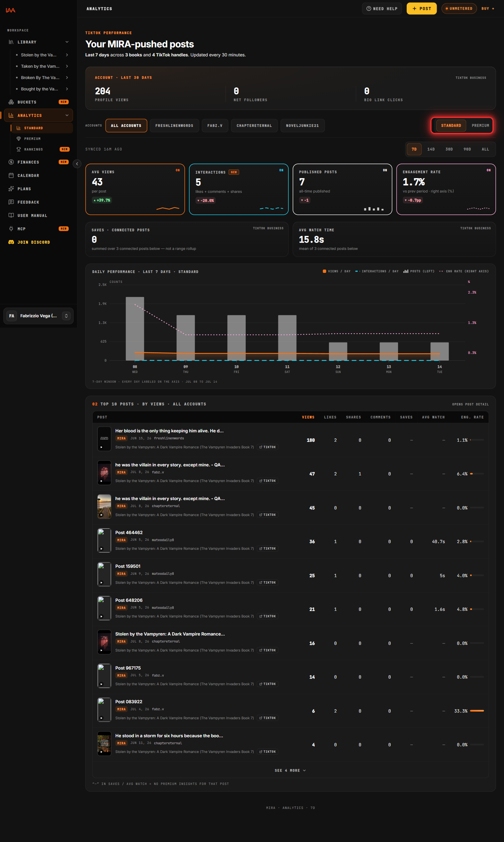Switch to Premium analytics mode toggle
The width and height of the screenshot is (504, 842).
(480, 125)
